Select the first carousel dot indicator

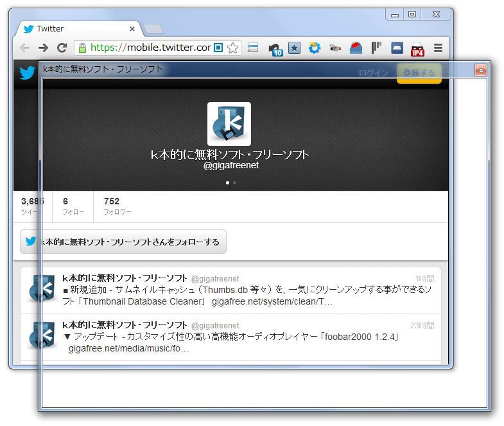(x=227, y=182)
